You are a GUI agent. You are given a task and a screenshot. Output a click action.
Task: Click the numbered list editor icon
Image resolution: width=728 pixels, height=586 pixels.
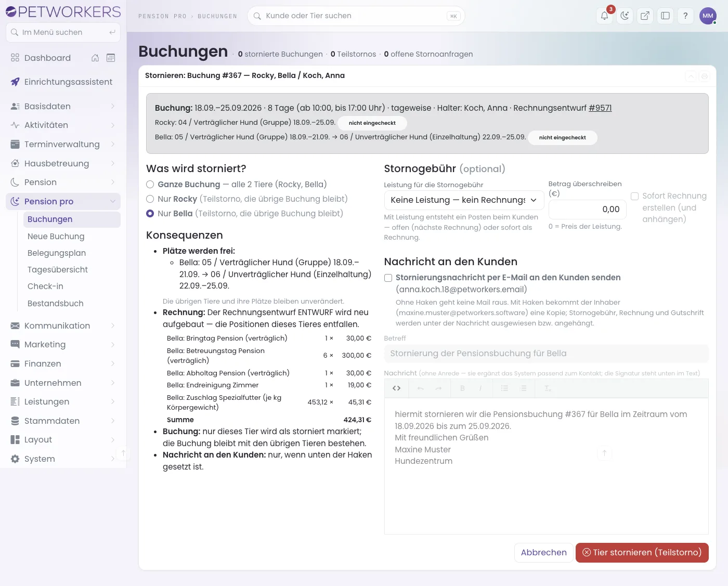click(523, 388)
